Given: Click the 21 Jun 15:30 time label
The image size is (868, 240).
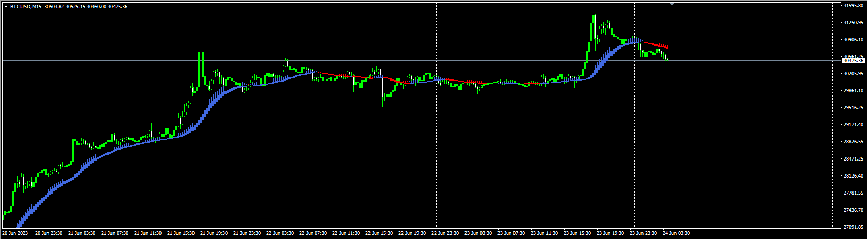Looking at the screenshot, I should click(181, 233).
